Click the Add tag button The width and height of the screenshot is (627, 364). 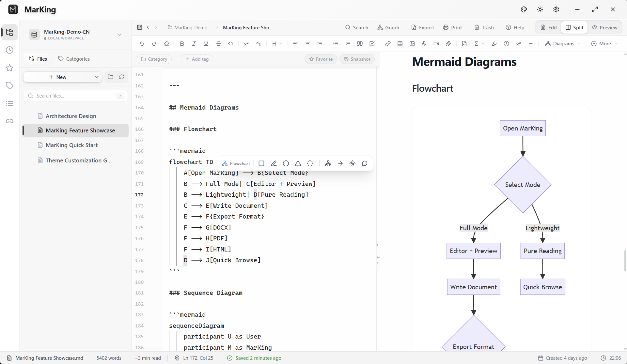197,59
